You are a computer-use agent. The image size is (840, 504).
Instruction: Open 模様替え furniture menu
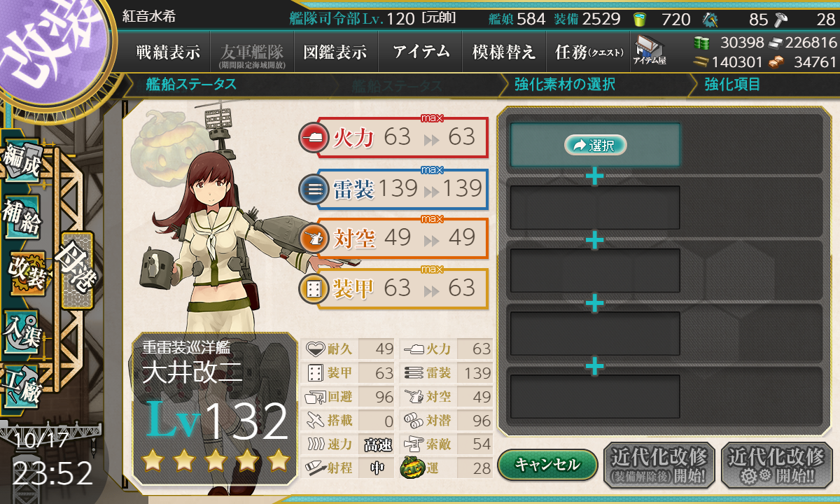(504, 52)
